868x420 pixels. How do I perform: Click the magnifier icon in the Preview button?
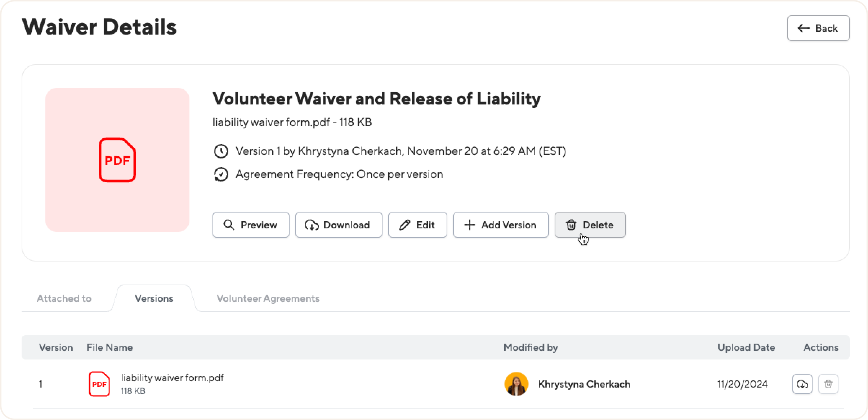pos(229,225)
